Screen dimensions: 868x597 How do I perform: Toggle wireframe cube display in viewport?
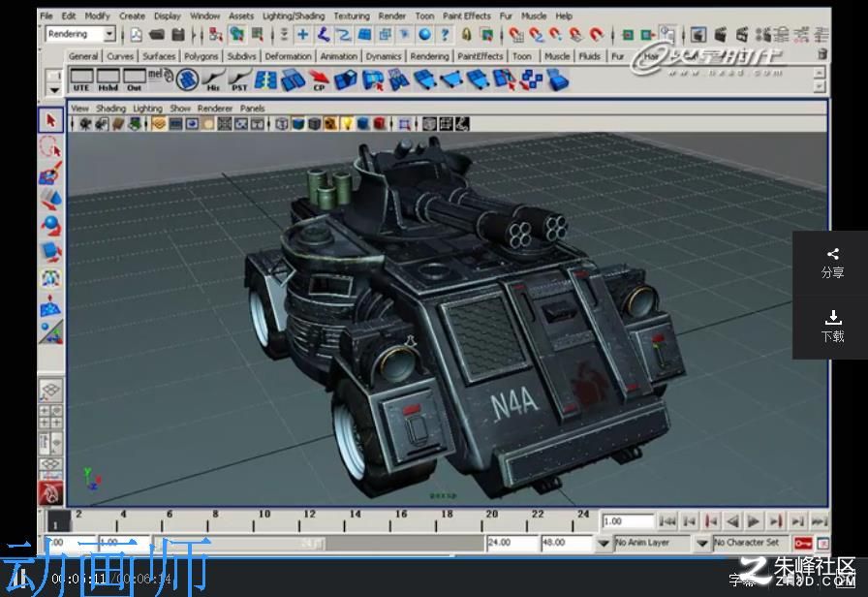tap(282, 123)
